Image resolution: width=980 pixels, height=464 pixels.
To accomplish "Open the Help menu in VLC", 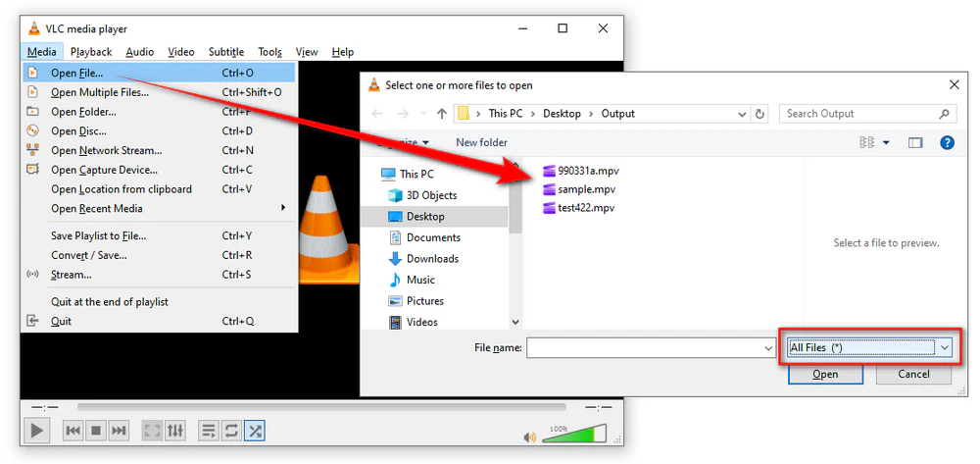I will pos(342,52).
